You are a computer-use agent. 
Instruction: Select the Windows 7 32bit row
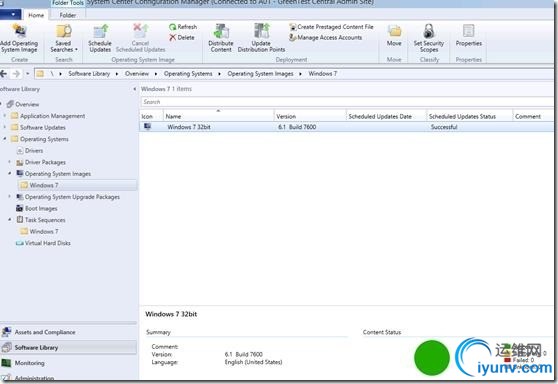(346, 127)
